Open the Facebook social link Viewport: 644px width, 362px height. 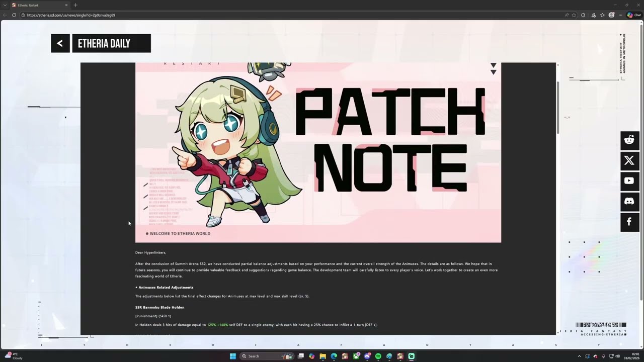pyautogui.click(x=629, y=222)
